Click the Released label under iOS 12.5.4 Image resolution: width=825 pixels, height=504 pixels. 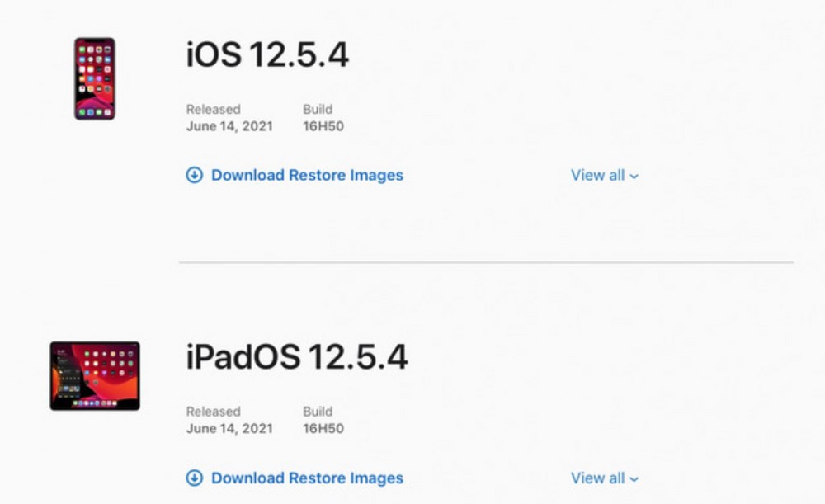(x=213, y=110)
